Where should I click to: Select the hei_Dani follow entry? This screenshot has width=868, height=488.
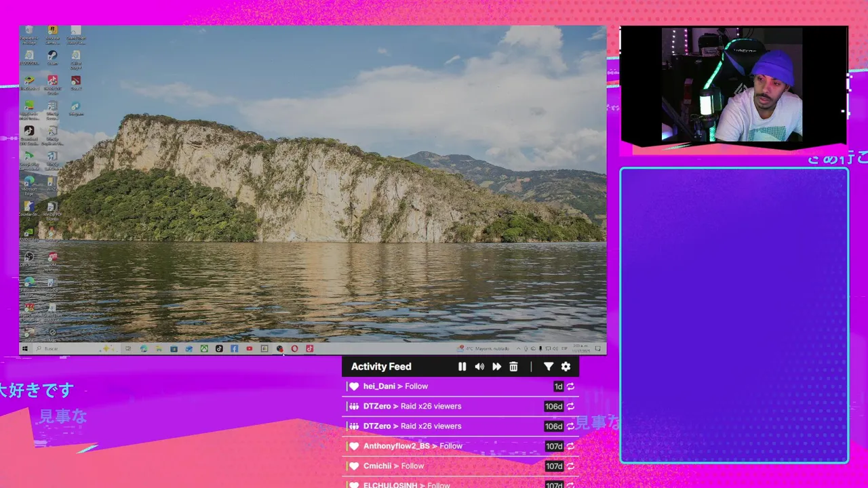click(x=460, y=386)
